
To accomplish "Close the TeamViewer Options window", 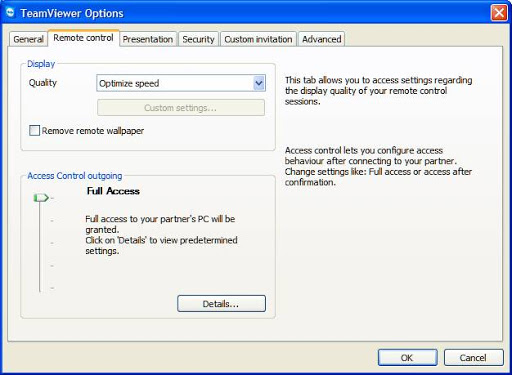I will click(x=499, y=13).
